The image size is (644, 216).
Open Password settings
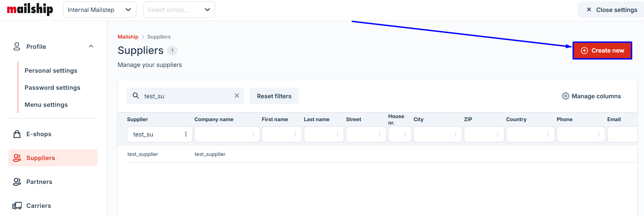click(x=52, y=88)
